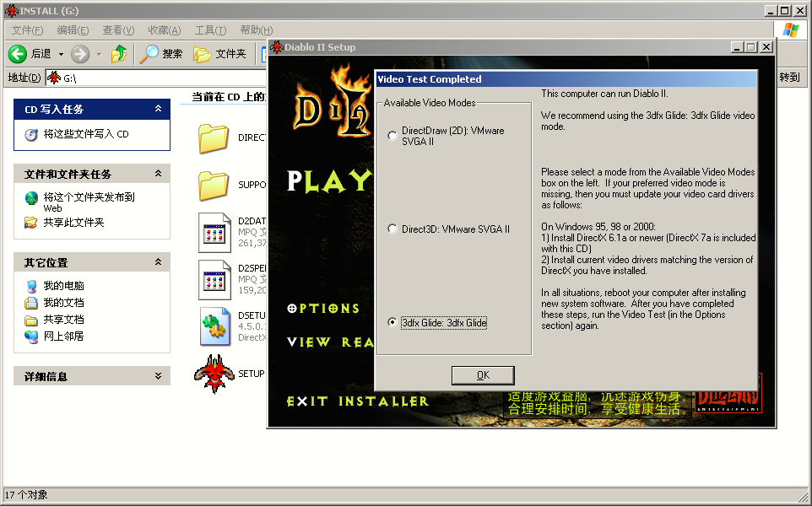This screenshot has height=506, width=812.
Task: Click VIEW README in Diablo II installer
Action: pos(330,342)
